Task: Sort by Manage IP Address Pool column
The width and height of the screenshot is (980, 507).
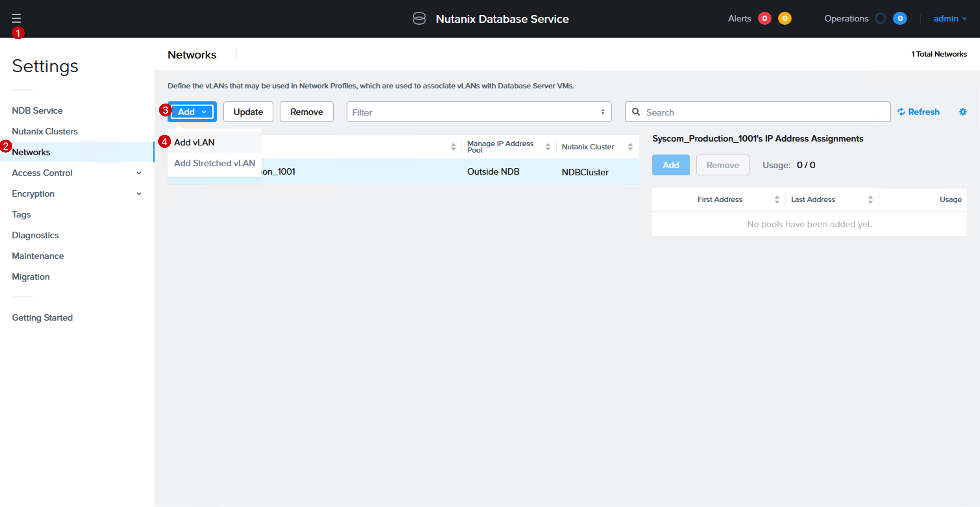Action: [x=548, y=146]
